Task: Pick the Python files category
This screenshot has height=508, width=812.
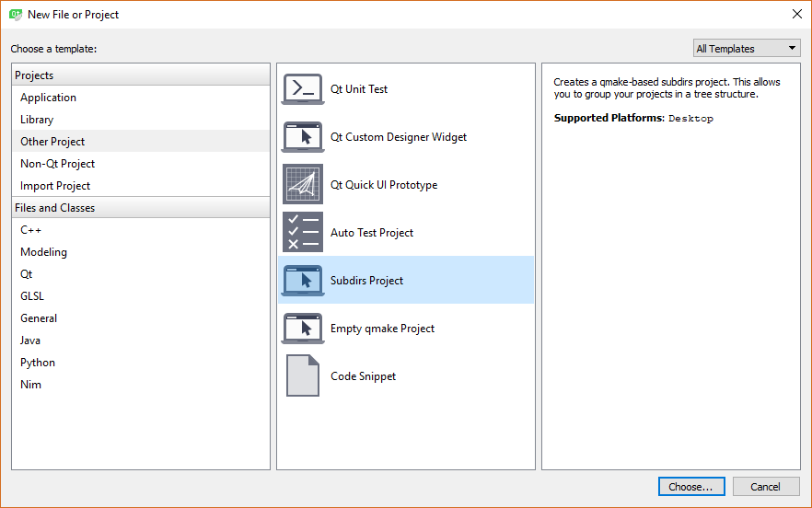Action: [x=38, y=363]
